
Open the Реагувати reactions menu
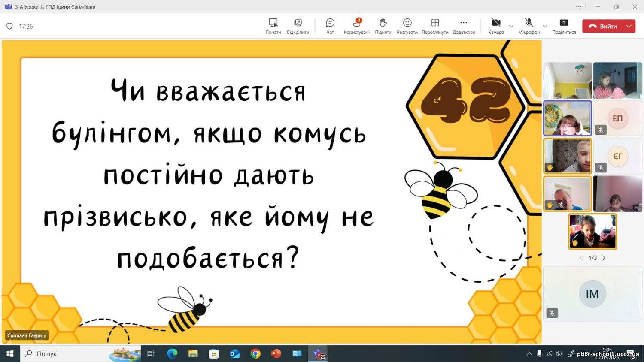click(407, 26)
